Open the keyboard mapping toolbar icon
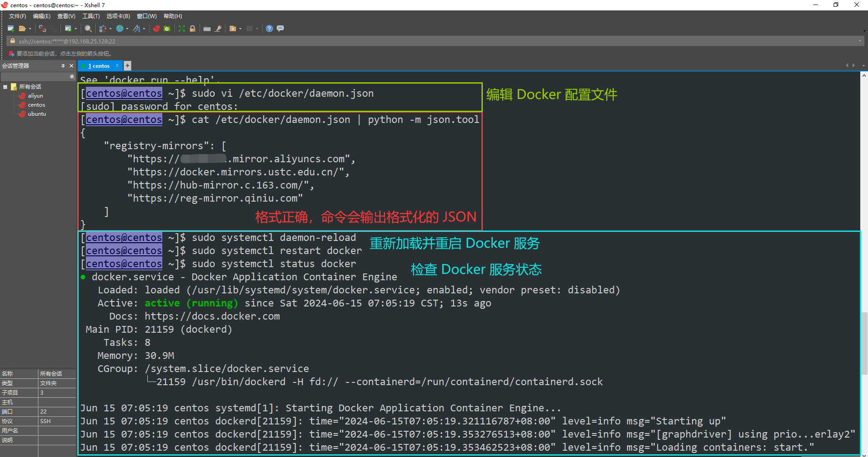The height and width of the screenshot is (457, 868). (x=207, y=28)
